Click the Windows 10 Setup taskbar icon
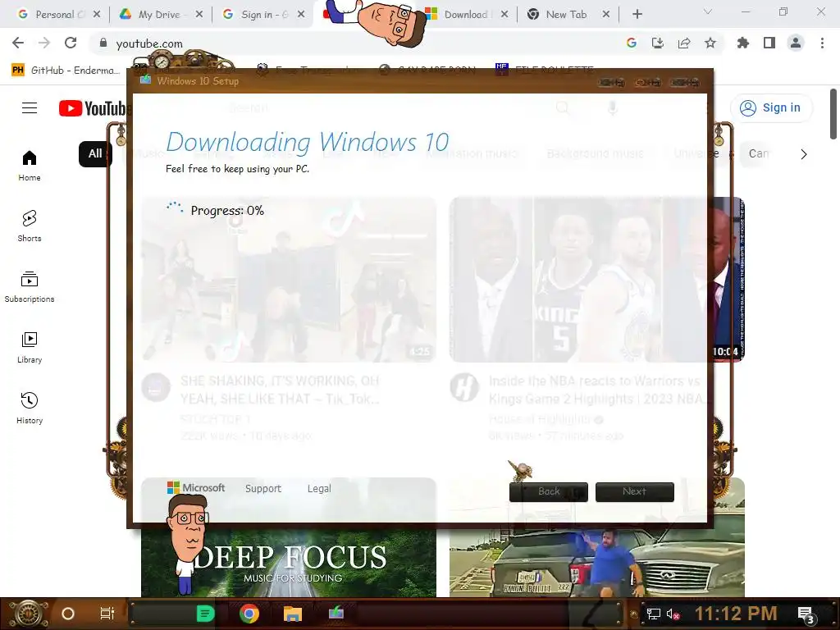Image resolution: width=840 pixels, height=630 pixels. [336, 612]
